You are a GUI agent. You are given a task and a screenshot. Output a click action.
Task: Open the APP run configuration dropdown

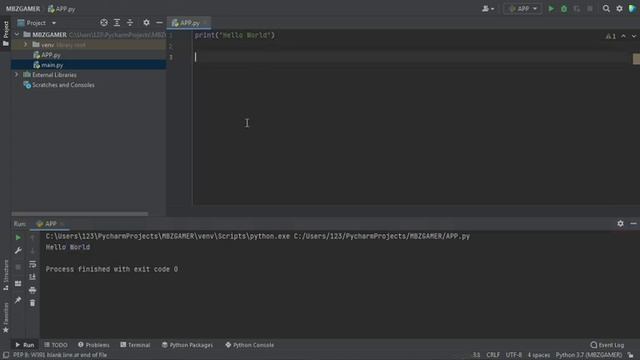(x=523, y=9)
